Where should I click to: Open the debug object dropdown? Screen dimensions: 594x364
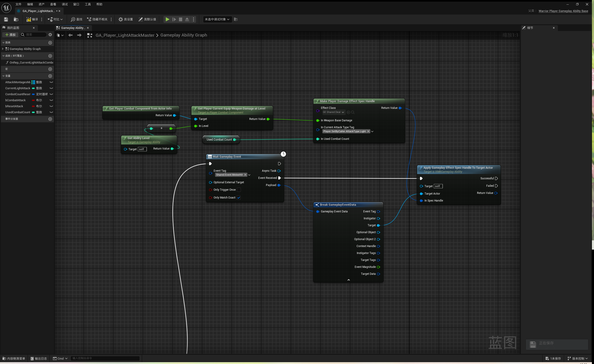coord(217,19)
